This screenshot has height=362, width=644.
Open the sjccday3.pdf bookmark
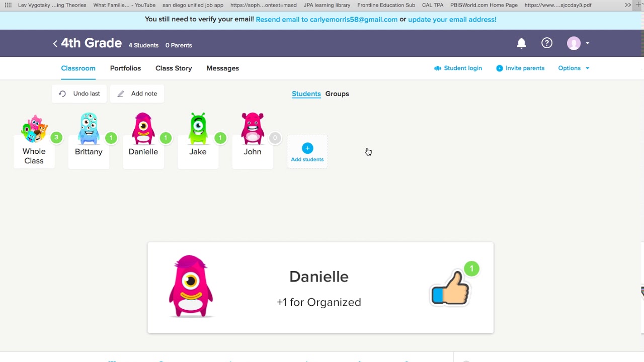[x=558, y=5]
